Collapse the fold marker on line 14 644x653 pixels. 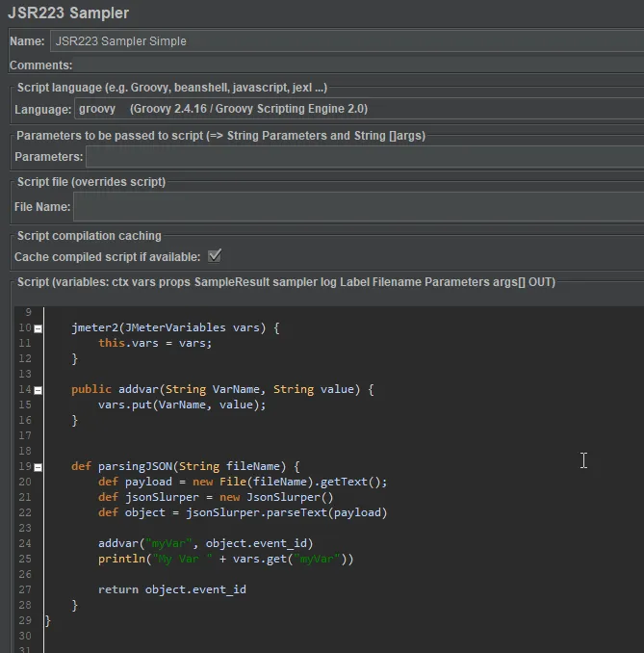(x=38, y=390)
